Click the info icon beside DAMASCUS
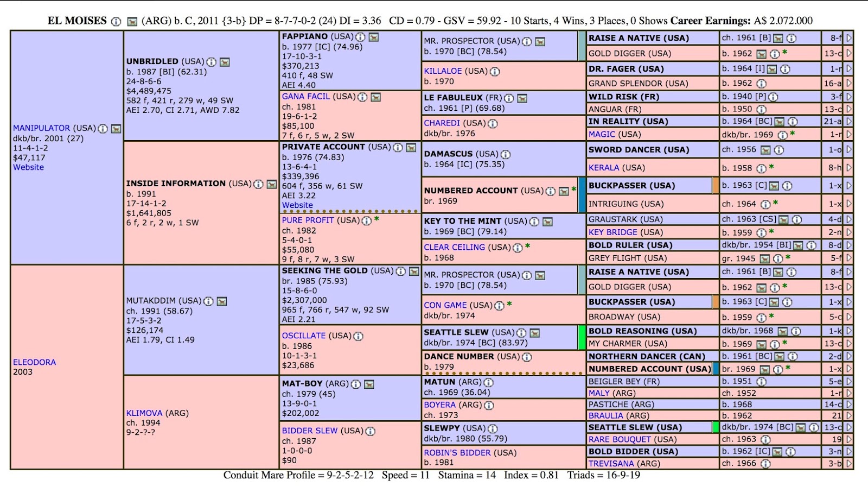The height and width of the screenshot is (486, 868). tap(506, 155)
